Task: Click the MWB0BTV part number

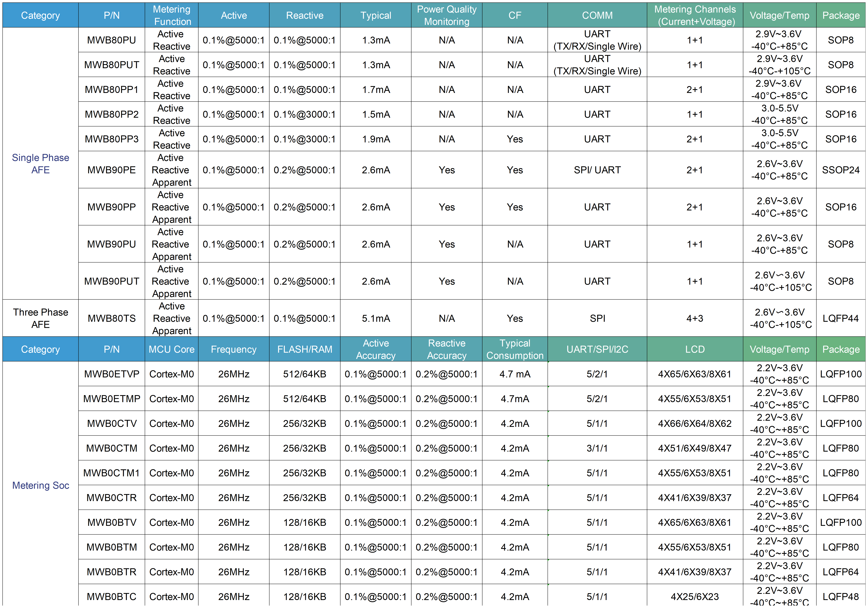Action: click(x=112, y=523)
